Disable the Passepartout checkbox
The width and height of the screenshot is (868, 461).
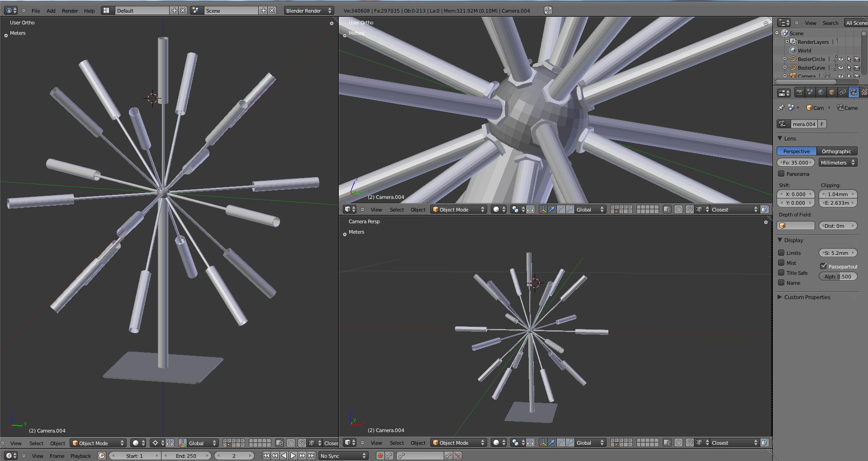click(823, 266)
